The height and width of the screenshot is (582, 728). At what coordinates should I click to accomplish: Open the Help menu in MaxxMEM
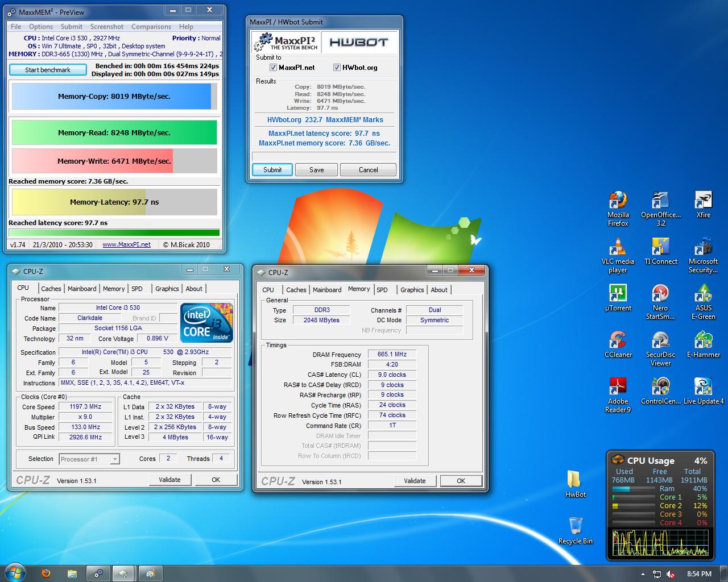(186, 27)
